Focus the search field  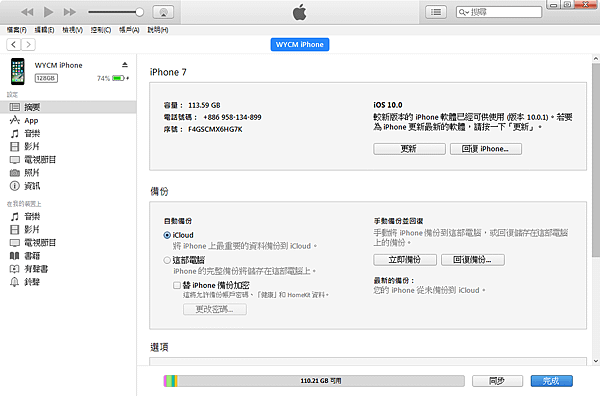(x=499, y=12)
